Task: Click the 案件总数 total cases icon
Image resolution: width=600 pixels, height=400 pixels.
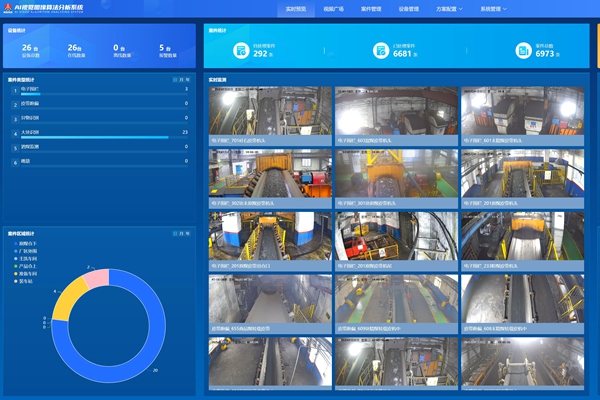Action: click(x=523, y=50)
